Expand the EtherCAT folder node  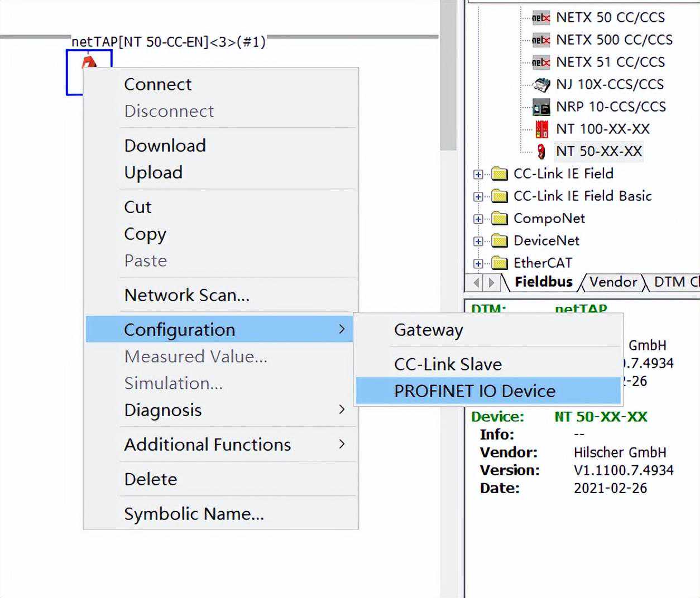coord(478,263)
